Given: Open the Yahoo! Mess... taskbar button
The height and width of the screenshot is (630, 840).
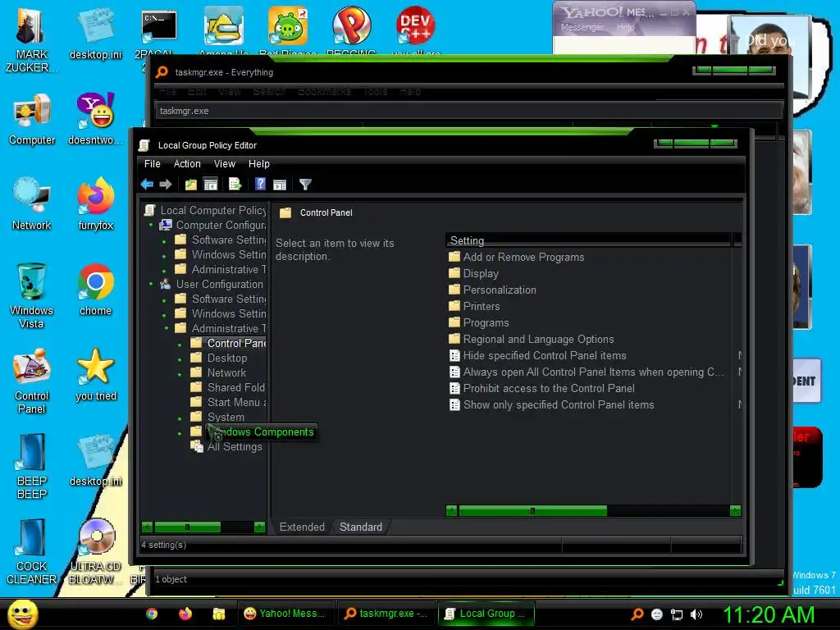Looking at the screenshot, I should coord(285,614).
